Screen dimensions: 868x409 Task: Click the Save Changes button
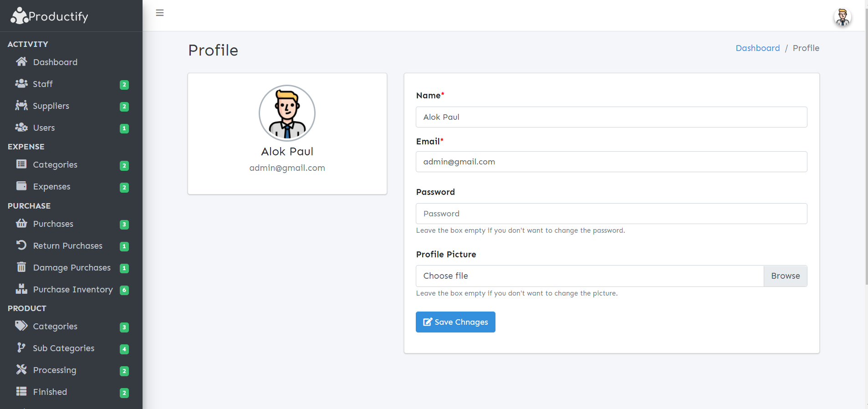click(455, 322)
